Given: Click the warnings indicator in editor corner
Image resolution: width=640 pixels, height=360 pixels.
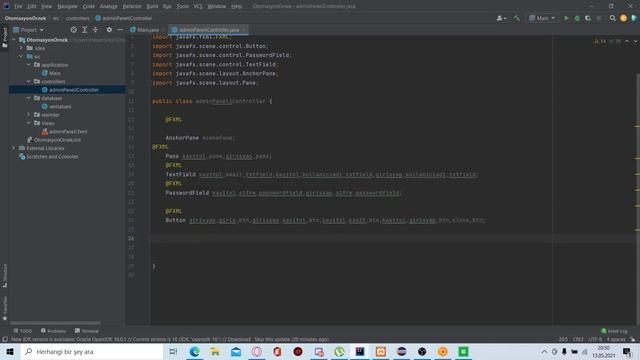Looking at the screenshot, I should coord(600,41).
